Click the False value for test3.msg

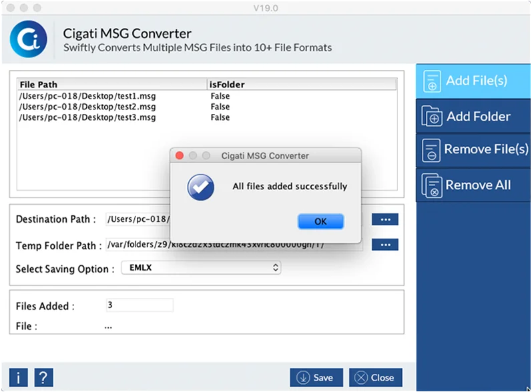pos(220,117)
